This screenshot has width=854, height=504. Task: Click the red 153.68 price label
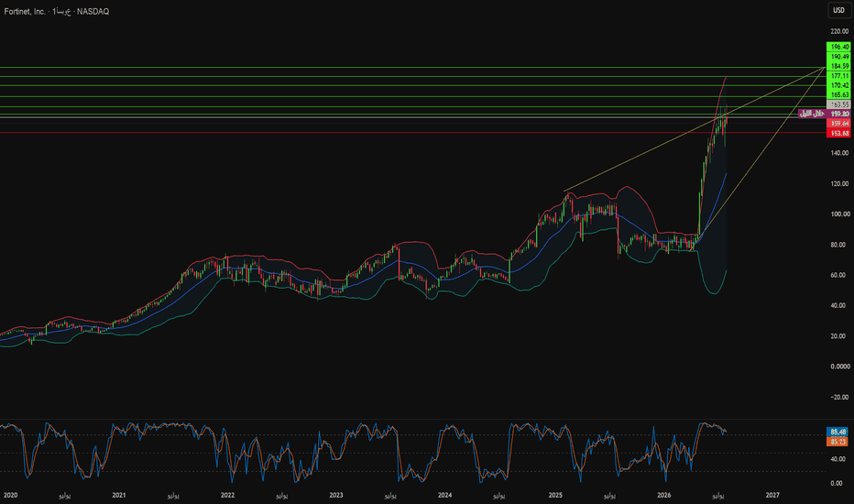(838, 134)
